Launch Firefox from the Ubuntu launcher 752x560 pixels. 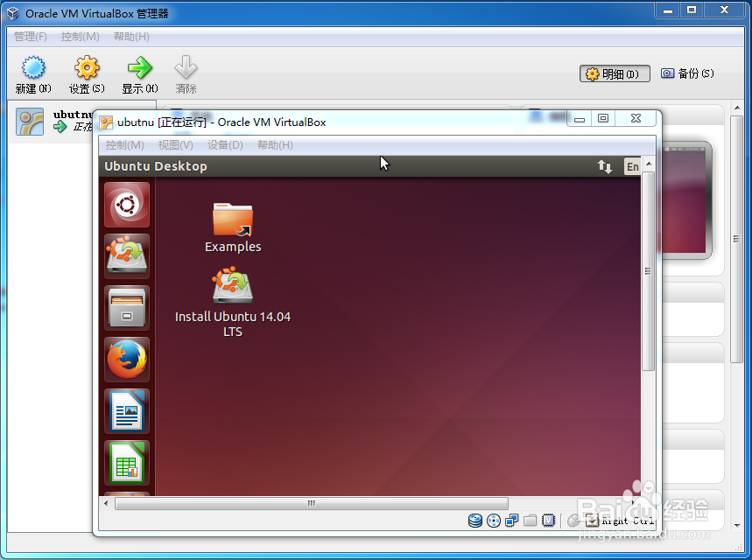coord(127,360)
